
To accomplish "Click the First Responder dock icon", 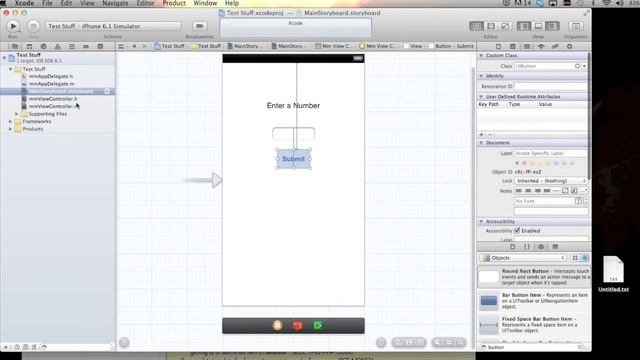I will [x=298, y=325].
